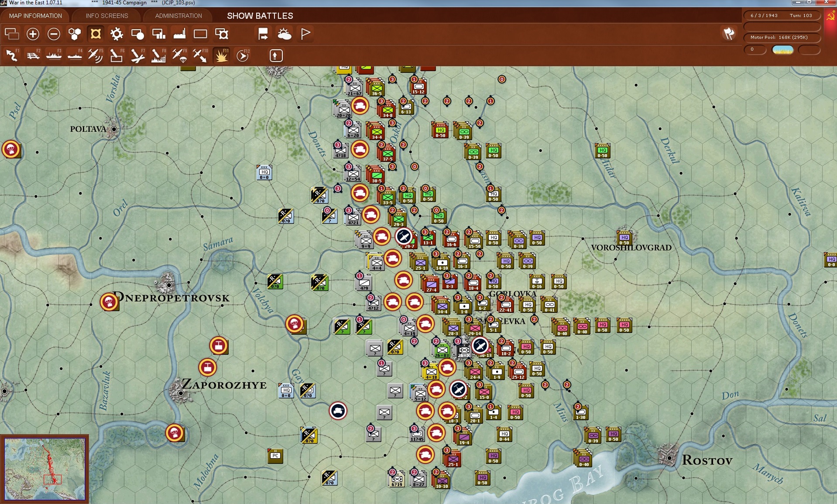
Task: Click the clear weather sky indicator
Action: pos(782,50)
